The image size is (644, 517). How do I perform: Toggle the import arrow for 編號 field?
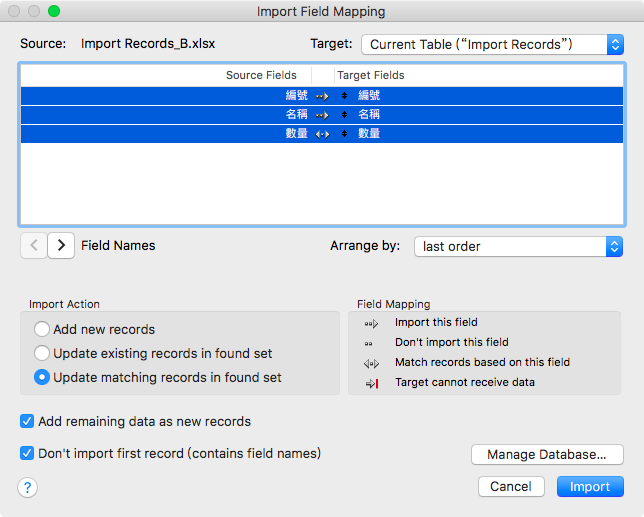point(322,97)
